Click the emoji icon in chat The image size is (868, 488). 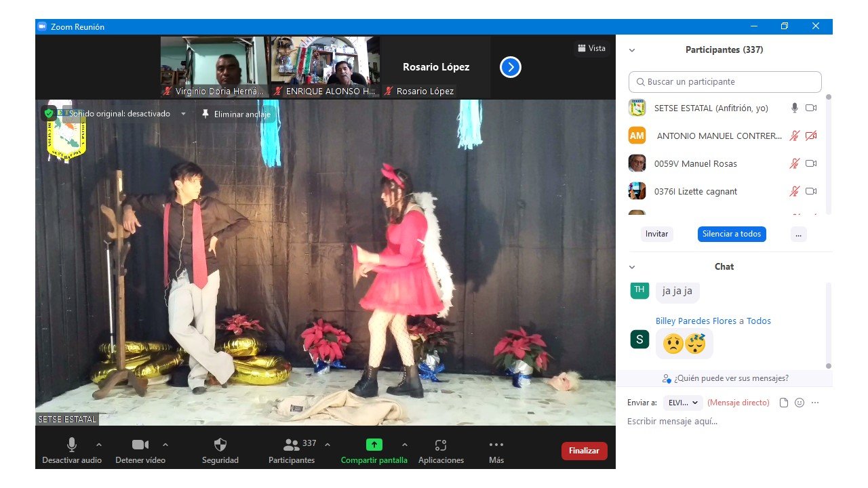point(800,403)
